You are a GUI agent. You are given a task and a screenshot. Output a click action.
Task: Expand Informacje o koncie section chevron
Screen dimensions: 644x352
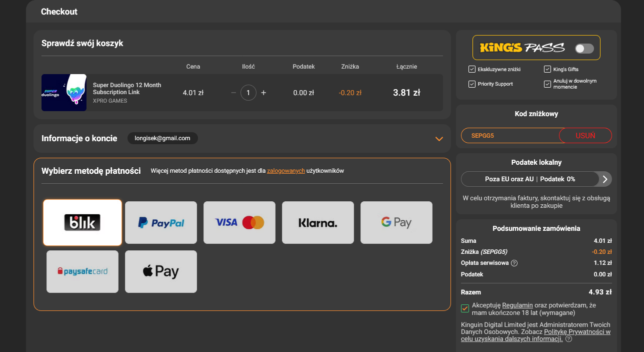pos(439,139)
